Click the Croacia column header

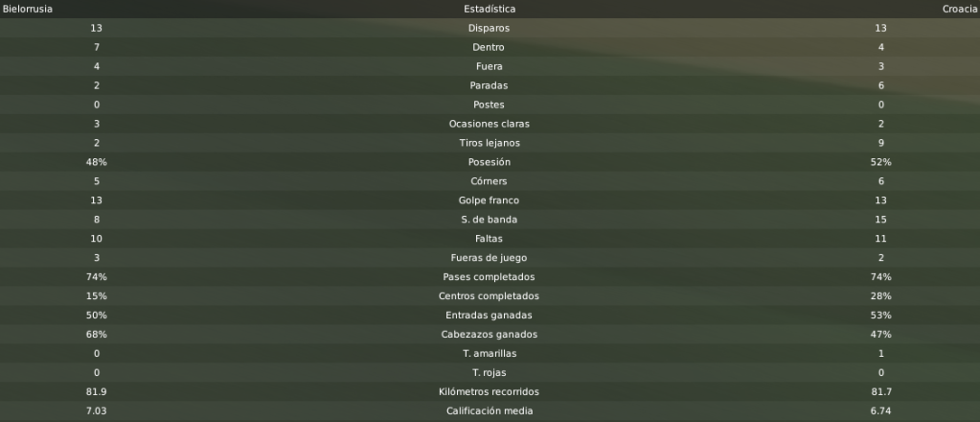959,10
